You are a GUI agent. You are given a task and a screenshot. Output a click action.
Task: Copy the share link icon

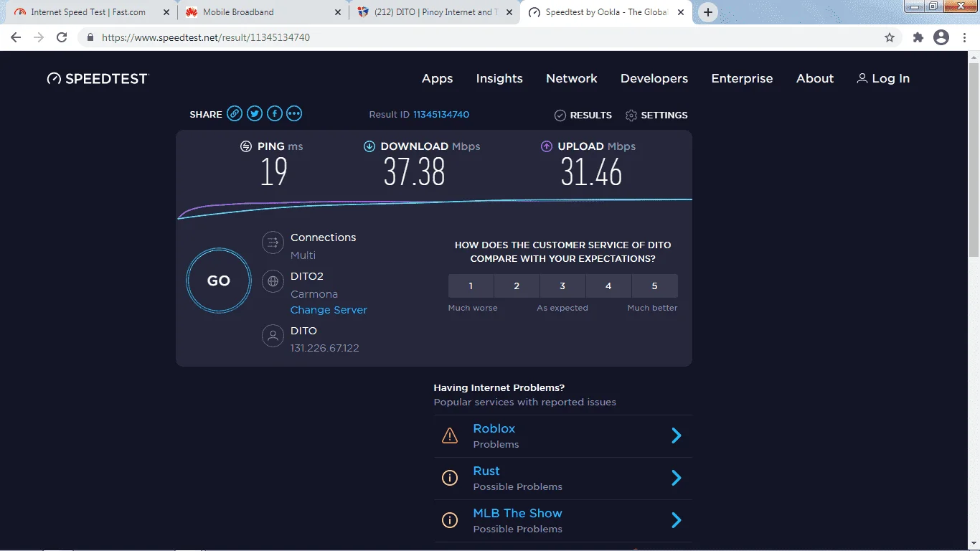point(235,113)
